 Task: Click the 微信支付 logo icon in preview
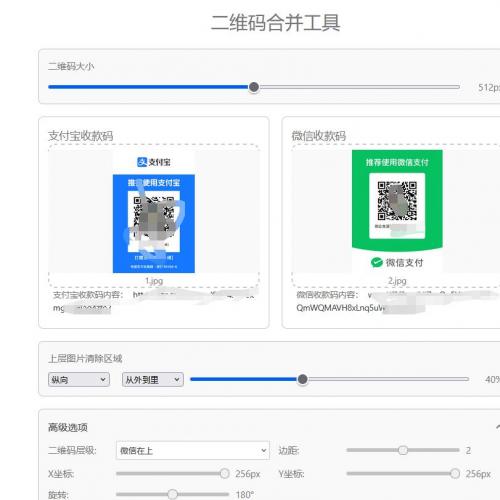[x=377, y=263]
